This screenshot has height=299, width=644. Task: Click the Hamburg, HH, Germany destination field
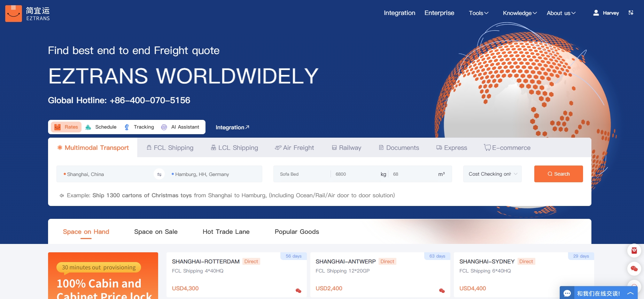click(x=216, y=174)
